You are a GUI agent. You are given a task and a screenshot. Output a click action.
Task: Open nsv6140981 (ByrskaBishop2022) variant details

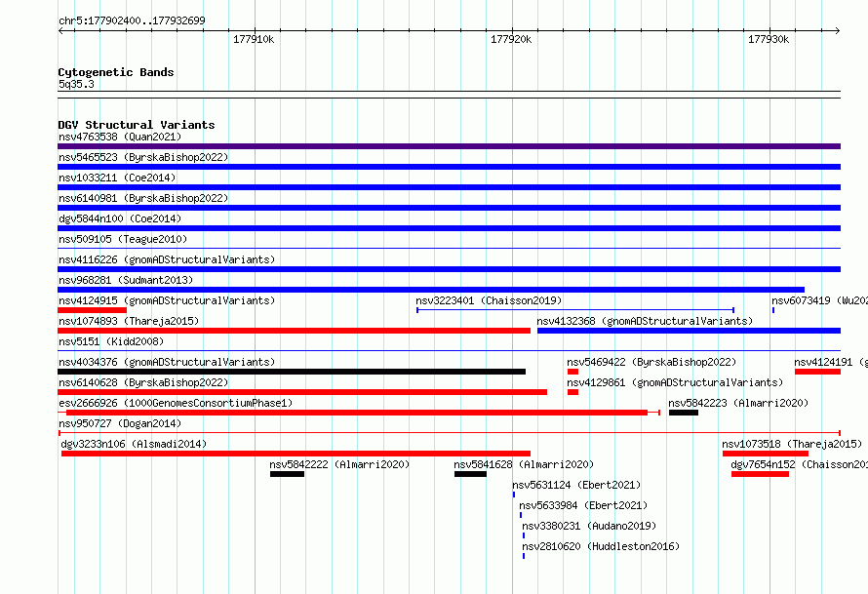(x=143, y=198)
